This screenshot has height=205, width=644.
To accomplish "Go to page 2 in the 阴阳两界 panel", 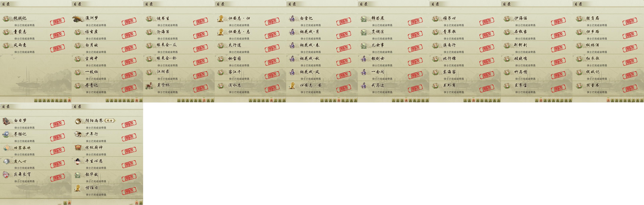I will 141,203.
